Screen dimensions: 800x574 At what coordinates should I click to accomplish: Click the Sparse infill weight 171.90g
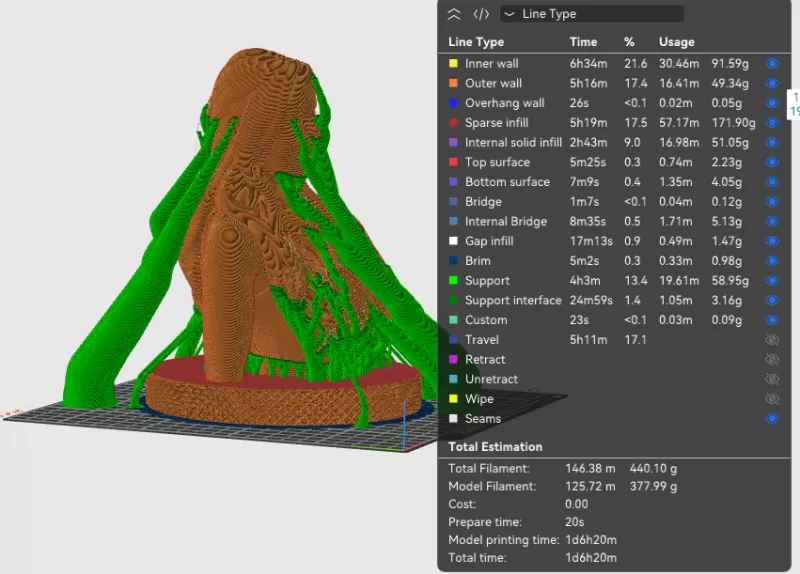click(733, 122)
